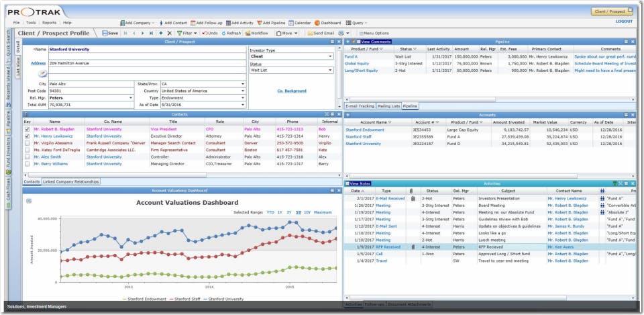This screenshot has height=315, width=644.
Task: Open the Tools menu
Action: pos(31,23)
